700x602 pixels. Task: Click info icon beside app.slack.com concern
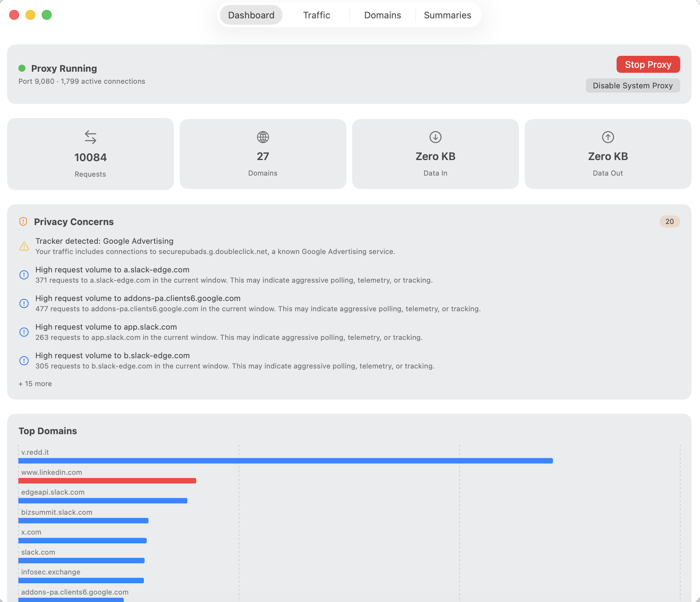point(24,332)
